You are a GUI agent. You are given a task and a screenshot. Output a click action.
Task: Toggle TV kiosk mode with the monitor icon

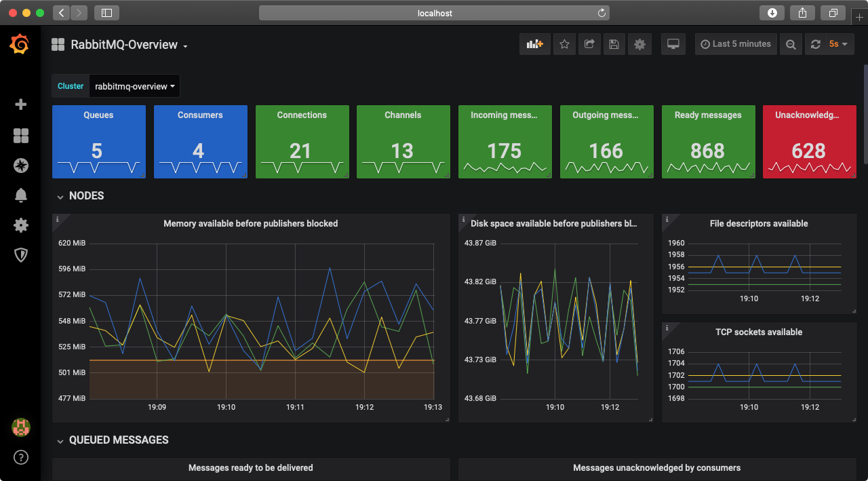(673, 43)
